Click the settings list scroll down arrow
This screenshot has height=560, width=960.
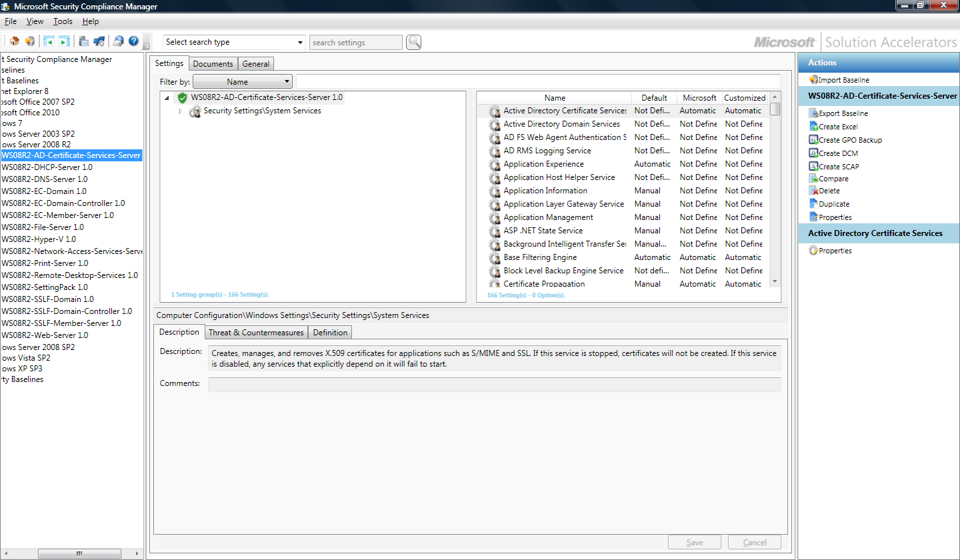click(775, 282)
